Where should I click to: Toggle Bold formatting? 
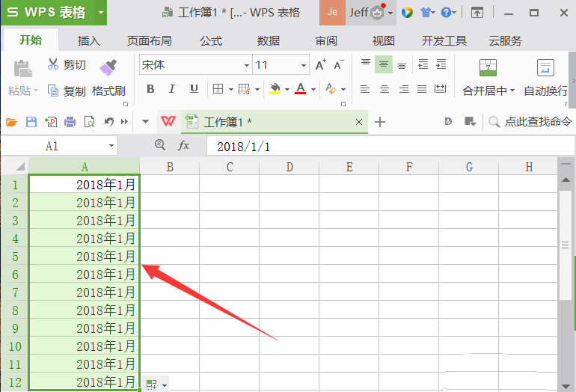coord(150,89)
